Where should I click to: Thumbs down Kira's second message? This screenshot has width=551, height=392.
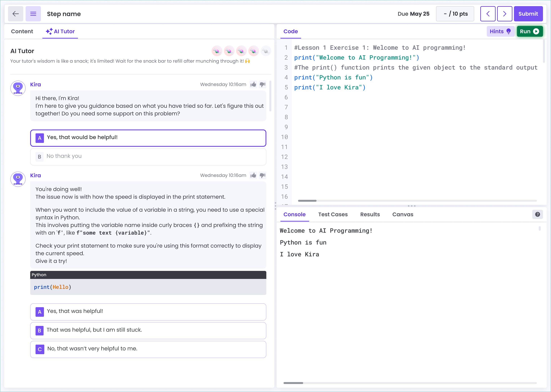[x=262, y=175]
